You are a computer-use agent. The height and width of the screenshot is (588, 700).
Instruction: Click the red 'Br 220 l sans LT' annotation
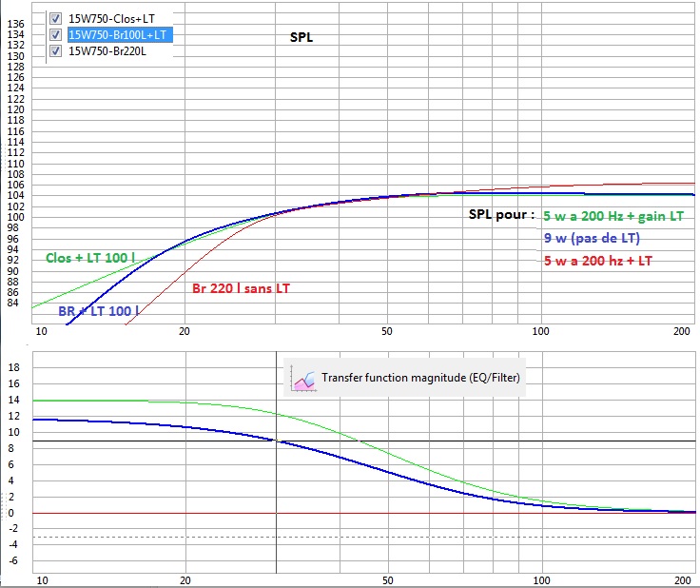point(241,288)
